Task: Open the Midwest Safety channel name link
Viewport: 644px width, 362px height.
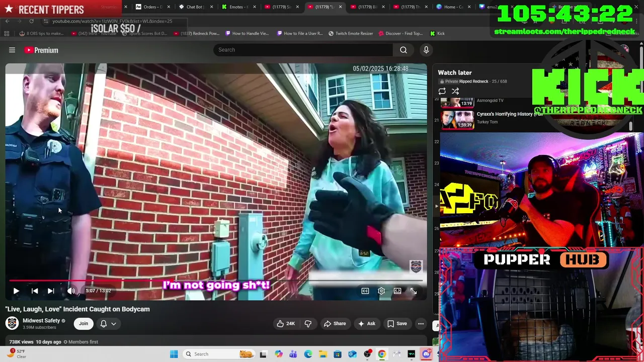Action: pyautogui.click(x=41, y=320)
